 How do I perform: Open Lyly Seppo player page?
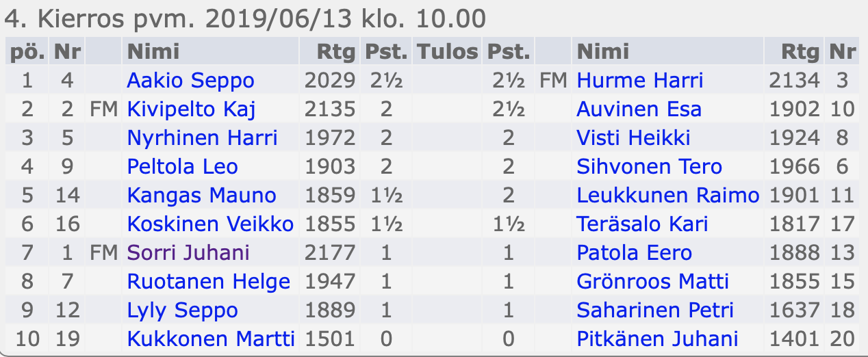pyautogui.click(x=183, y=310)
